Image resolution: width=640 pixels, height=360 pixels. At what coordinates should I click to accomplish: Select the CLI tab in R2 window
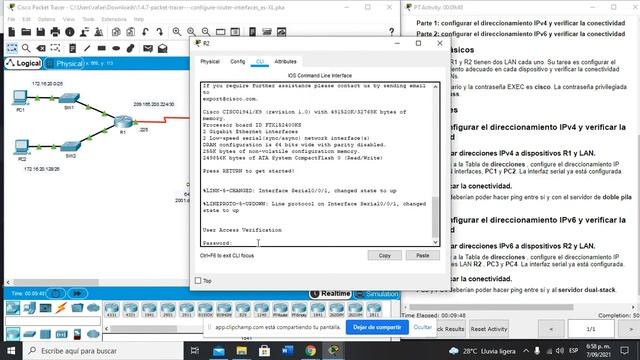[x=260, y=62]
